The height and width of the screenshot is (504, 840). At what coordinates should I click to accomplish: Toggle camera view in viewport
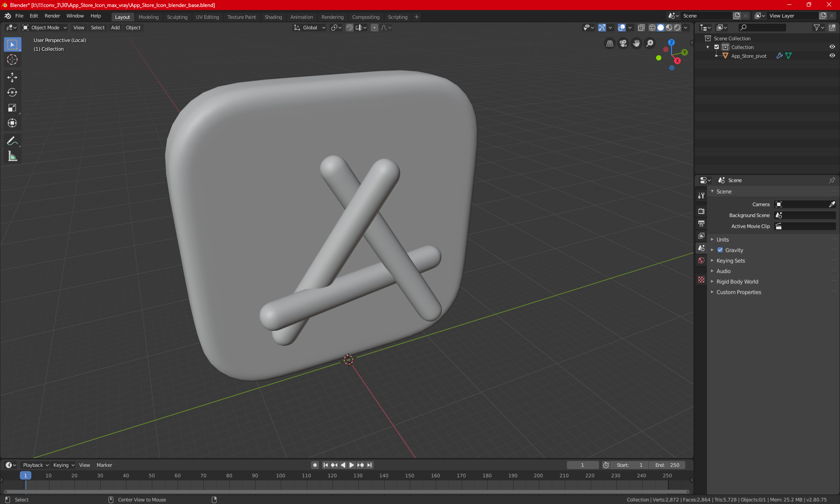[x=623, y=43]
